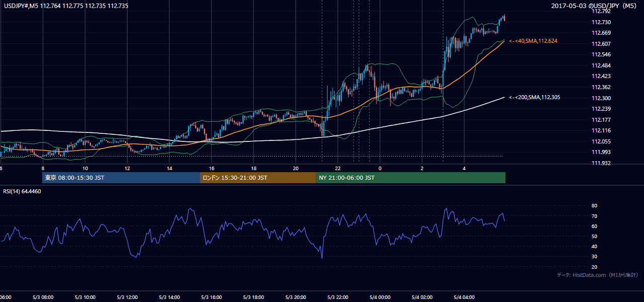Select the NY 21:00-06:00 JST session bar
Image resolution: width=644 pixels, height=302 pixels.
pos(411,178)
